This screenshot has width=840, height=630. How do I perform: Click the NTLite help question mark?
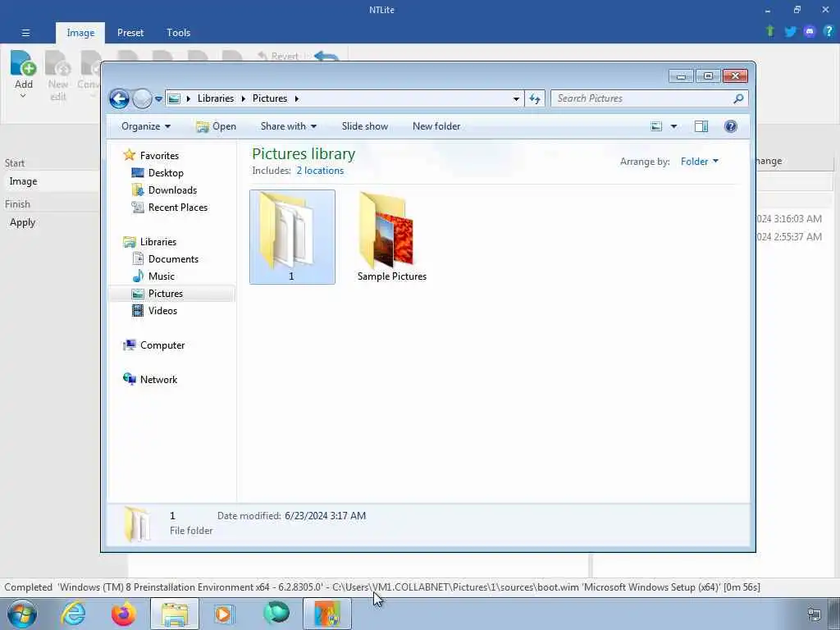click(x=829, y=31)
